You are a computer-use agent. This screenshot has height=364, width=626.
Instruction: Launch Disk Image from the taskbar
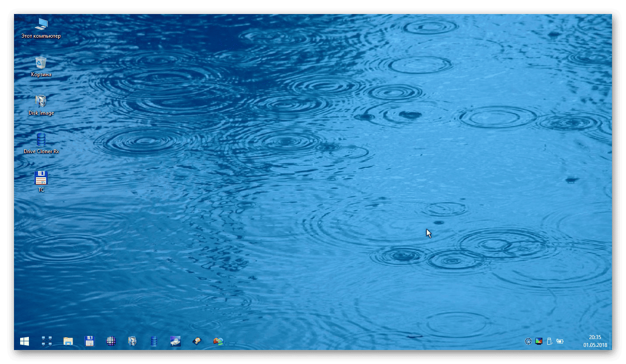tap(132, 341)
